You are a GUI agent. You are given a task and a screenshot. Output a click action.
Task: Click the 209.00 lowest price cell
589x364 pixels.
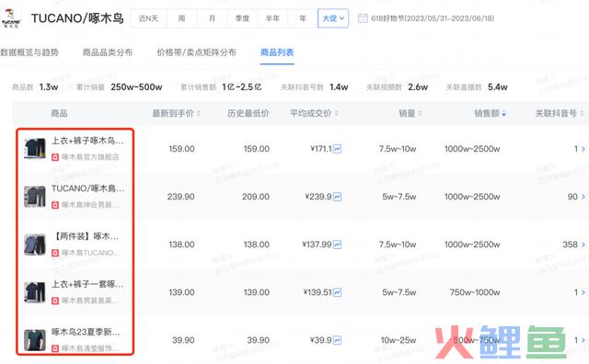pyautogui.click(x=256, y=197)
